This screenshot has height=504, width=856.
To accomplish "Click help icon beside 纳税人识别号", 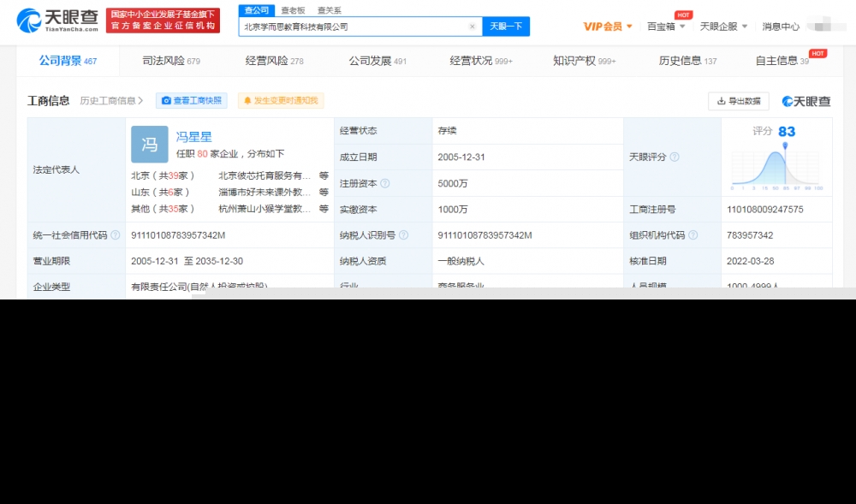I will 403,235.
